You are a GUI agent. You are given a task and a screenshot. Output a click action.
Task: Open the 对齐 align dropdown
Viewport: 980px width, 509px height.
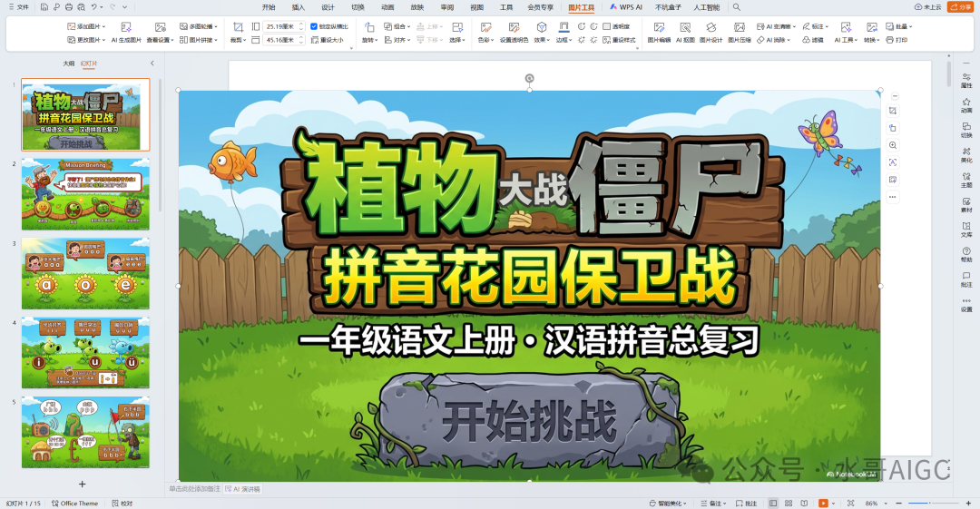coord(397,40)
